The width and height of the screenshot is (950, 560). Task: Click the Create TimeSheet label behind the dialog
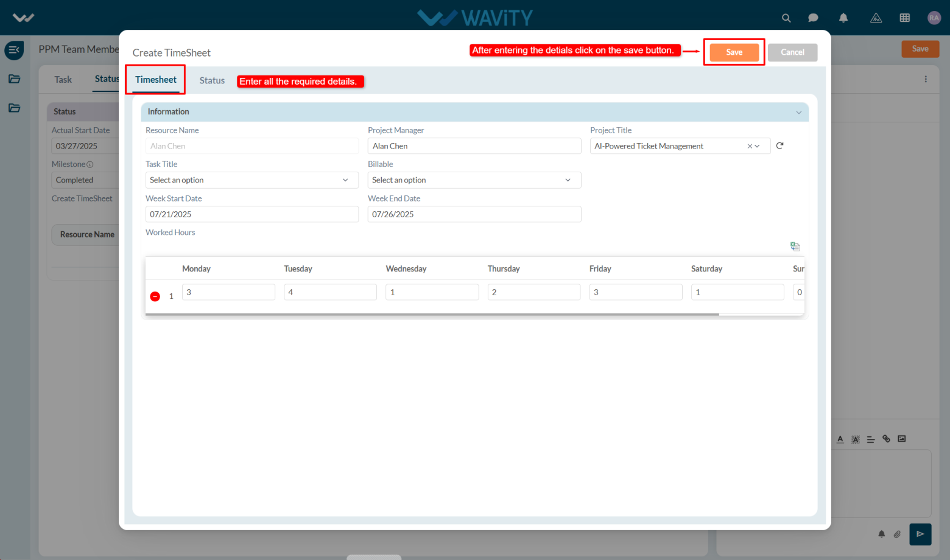point(82,198)
